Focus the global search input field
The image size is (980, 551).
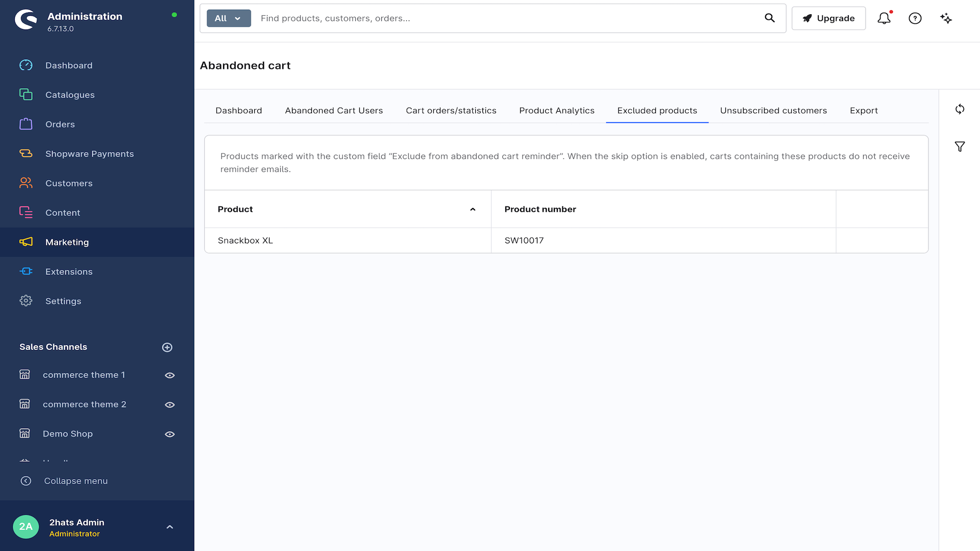[508, 18]
